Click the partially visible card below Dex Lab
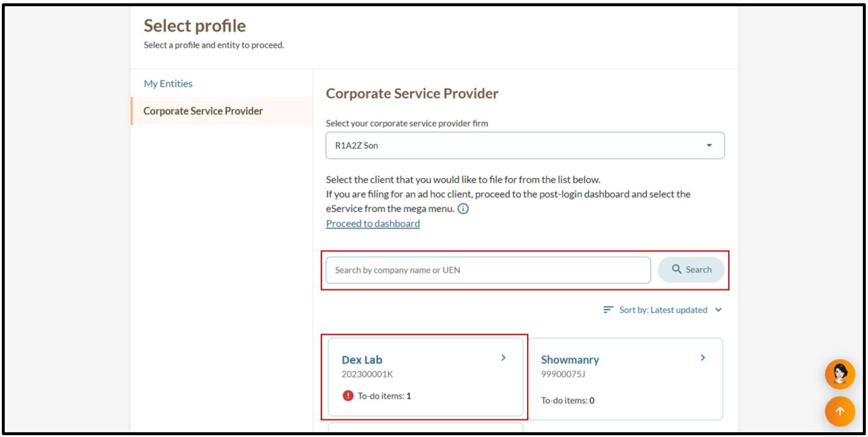The width and height of the screenshot is (868, 437). (425, 427)
